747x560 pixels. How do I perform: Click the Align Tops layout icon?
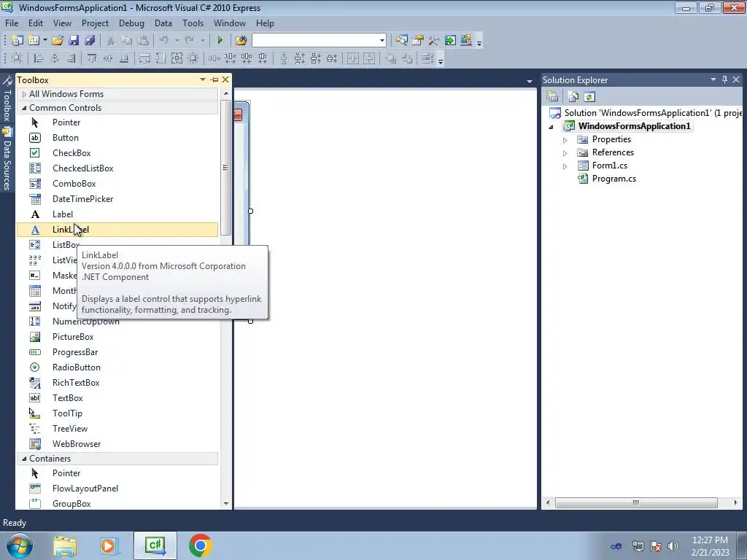tap(91, 58)
